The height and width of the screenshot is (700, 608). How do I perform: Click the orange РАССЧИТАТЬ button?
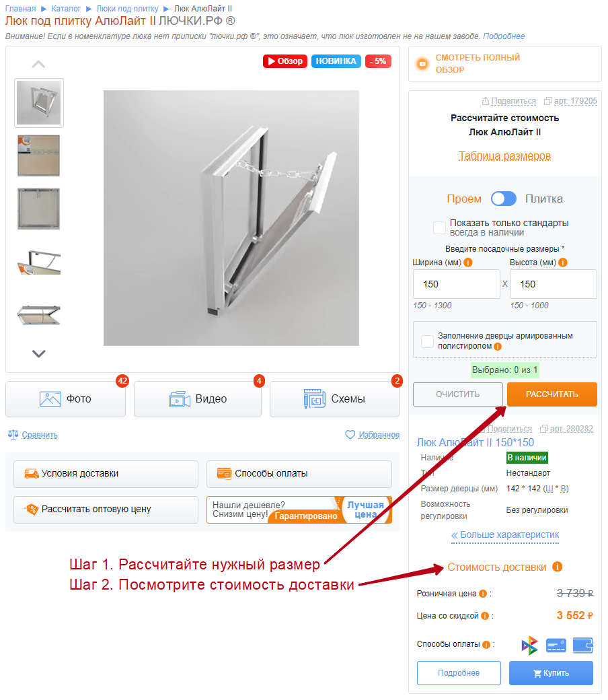[x=552, y=394]
